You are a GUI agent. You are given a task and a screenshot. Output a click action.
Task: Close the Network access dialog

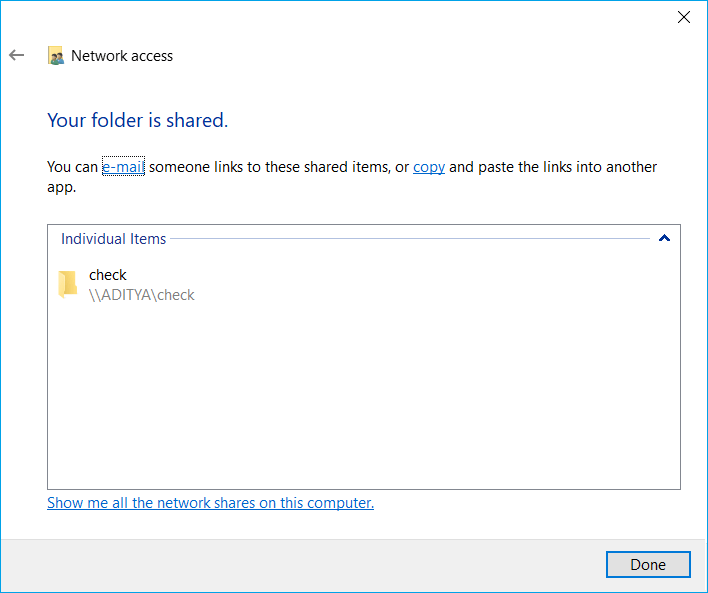(684, 17)
